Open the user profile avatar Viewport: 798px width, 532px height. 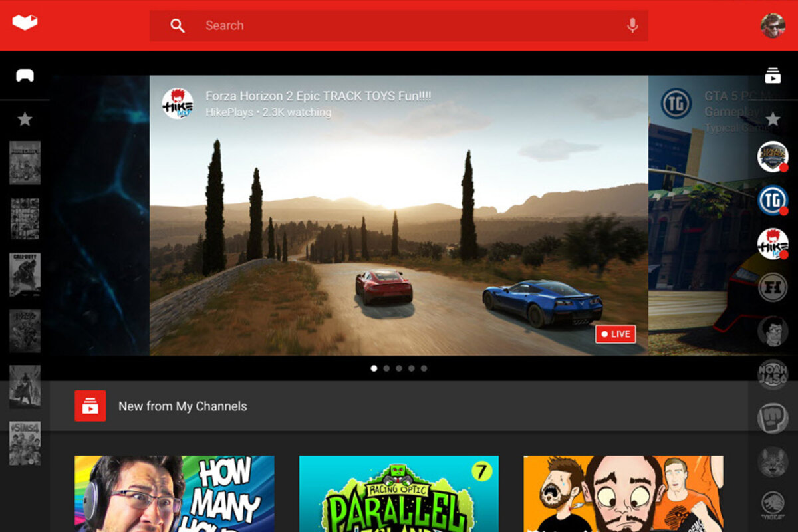773,25
